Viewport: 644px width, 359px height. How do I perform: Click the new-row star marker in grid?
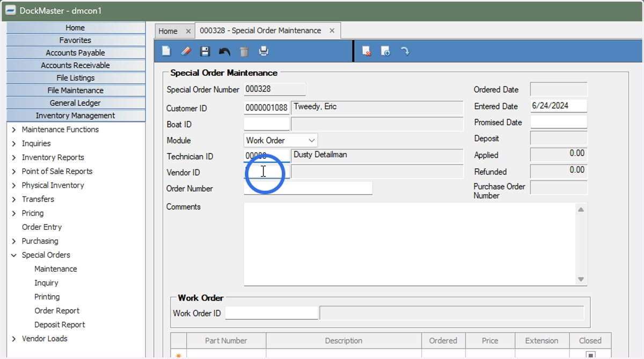[179, 355]
